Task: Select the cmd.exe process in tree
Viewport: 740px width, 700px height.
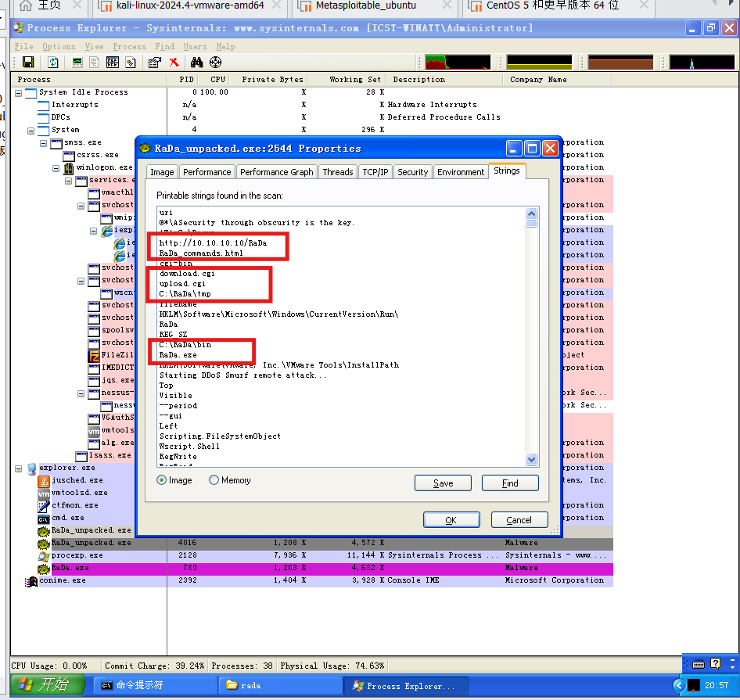Action: click(x=67, y=518)
